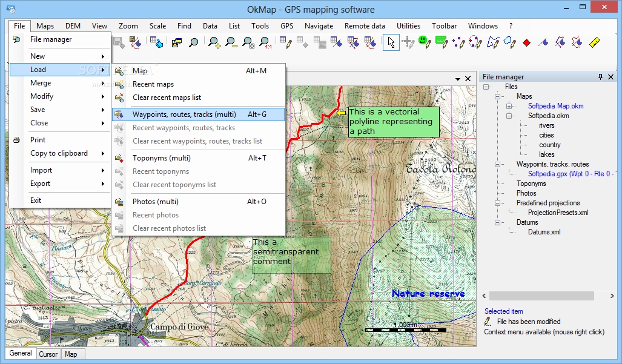
Task: Open the Save submenu
Action: point(59,110)
